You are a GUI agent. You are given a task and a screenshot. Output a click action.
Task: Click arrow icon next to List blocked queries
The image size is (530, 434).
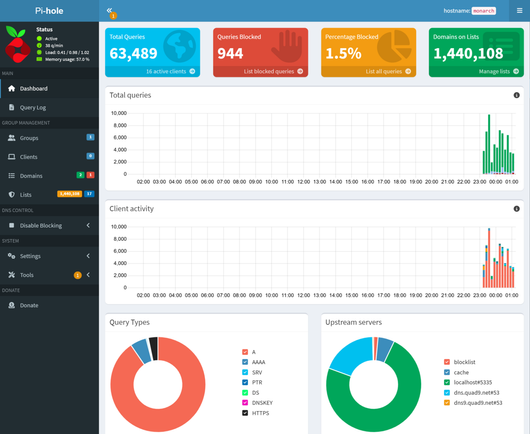pos(300,71)
